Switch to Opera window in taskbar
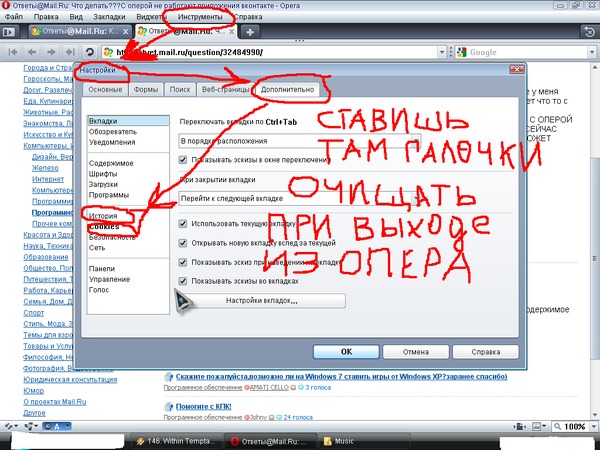The height and width of the screenshot is (450, 600). 271,441
